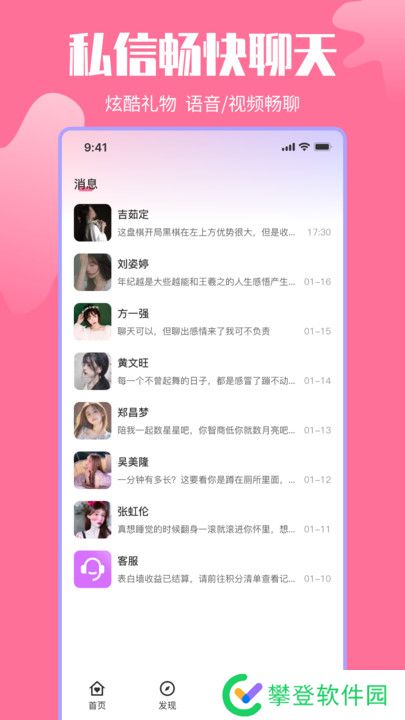
Task: Open 吉茹定's avatar photo
Action: coord(92,223)
